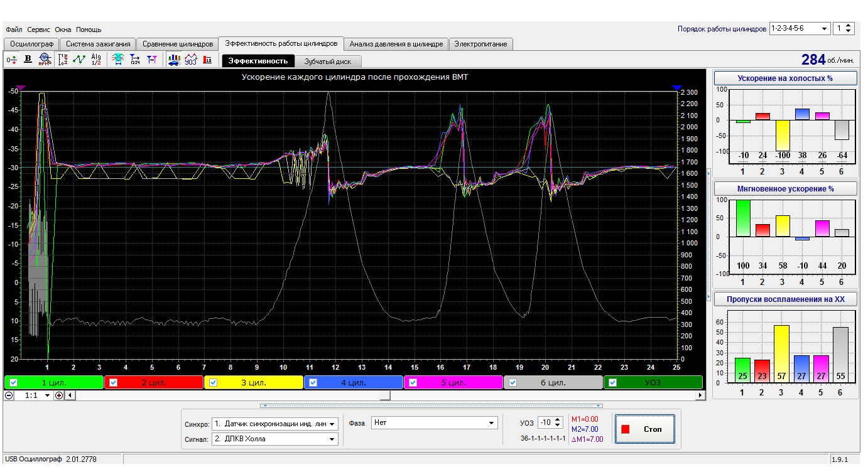Click the blue triangle marker atop chart

676,88
